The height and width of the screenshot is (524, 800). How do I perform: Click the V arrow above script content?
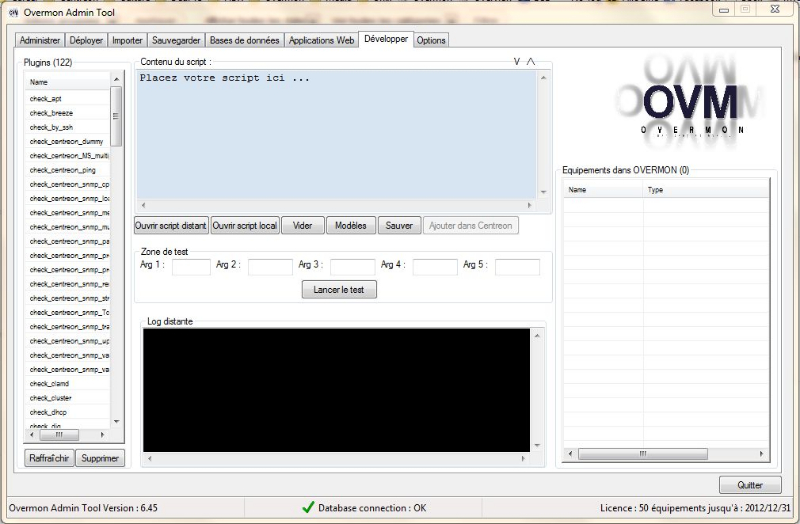click(x=516, y=62)
